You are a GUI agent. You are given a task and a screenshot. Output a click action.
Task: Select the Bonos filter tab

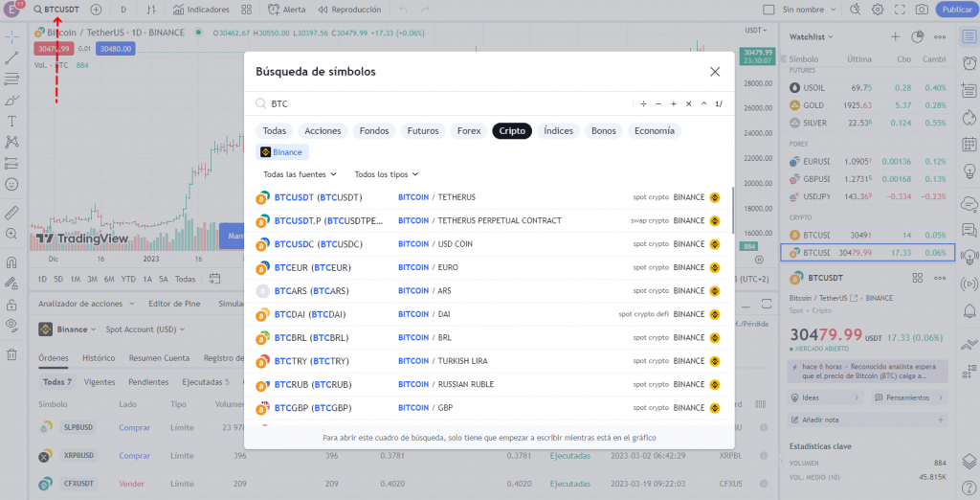coord(604,131)
